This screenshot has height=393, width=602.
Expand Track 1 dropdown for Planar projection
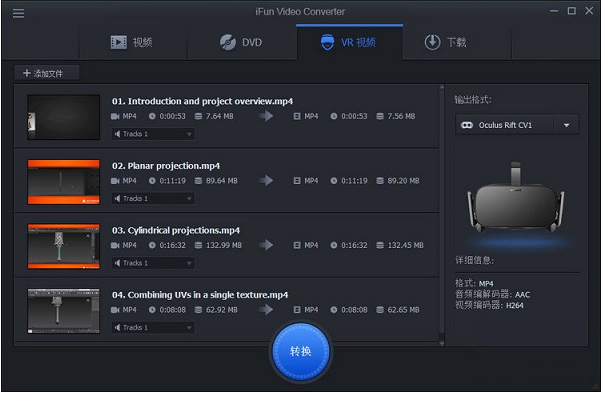(x=153, y=198)
